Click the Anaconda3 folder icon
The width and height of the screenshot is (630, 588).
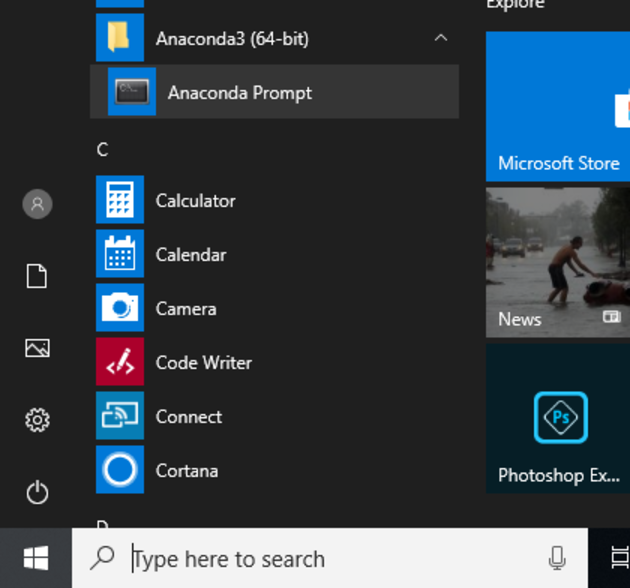coord(120,37)
